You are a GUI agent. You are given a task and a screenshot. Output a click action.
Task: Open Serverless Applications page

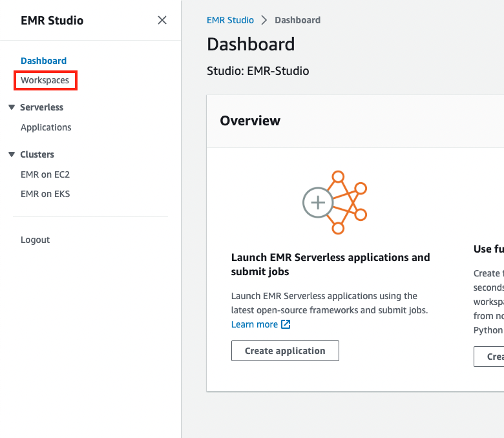pyautogui.click(x=46, y=127)
